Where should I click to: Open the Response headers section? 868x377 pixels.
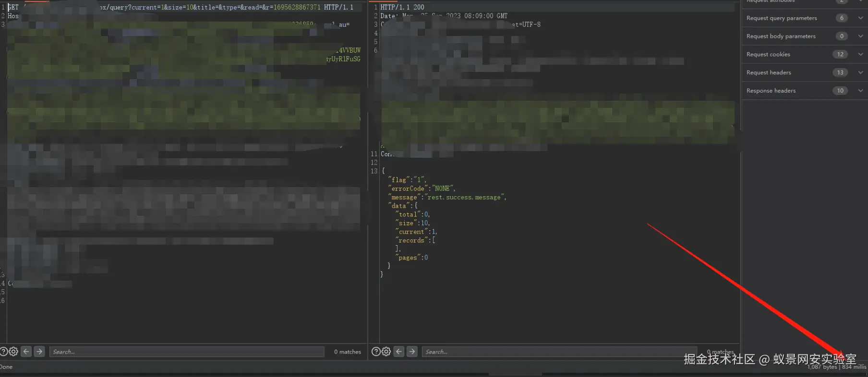[805, 91]
